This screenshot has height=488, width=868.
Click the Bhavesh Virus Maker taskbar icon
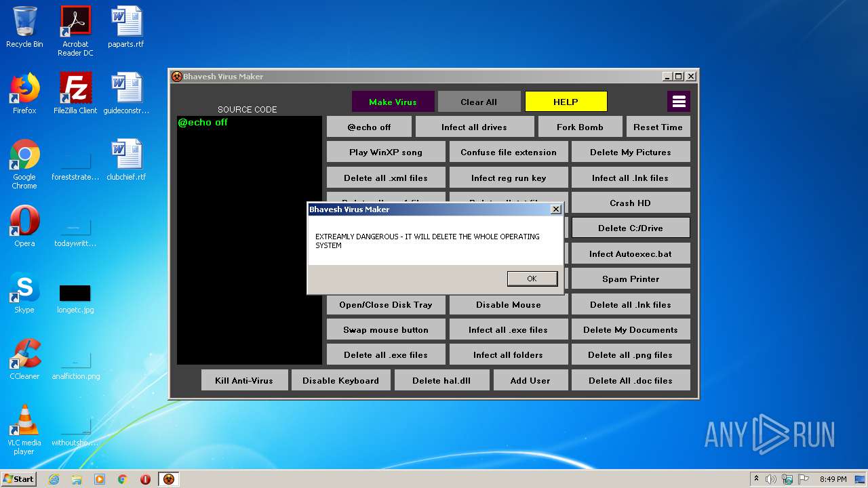(x=169, y=479)
